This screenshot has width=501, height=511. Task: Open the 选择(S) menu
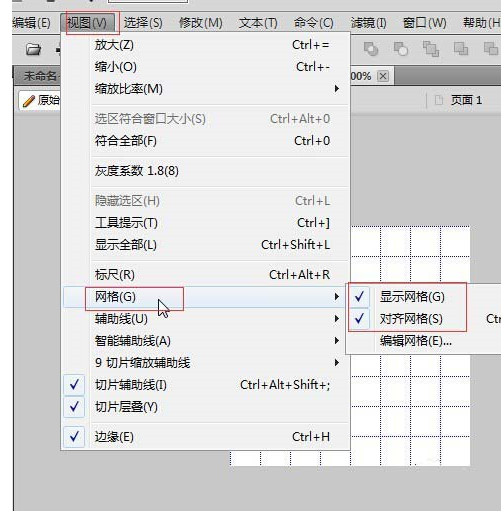[x=143, y=23]
